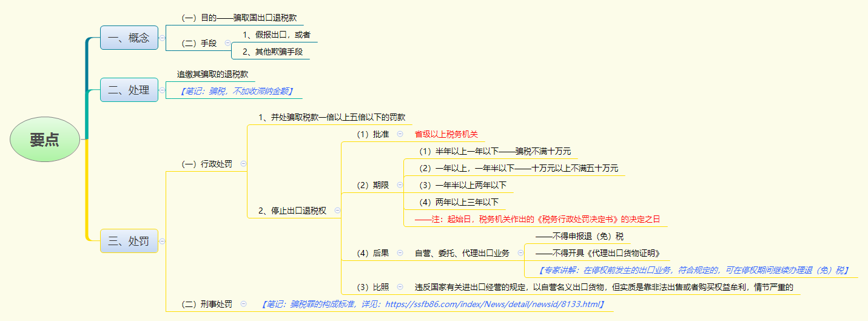Select the 二、处理 branch node
This screenshot has width=868, height=321.
[129, 90]
